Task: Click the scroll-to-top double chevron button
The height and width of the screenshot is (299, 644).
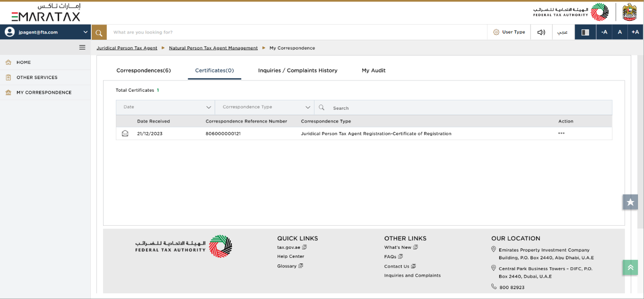Action: [630, 267]
